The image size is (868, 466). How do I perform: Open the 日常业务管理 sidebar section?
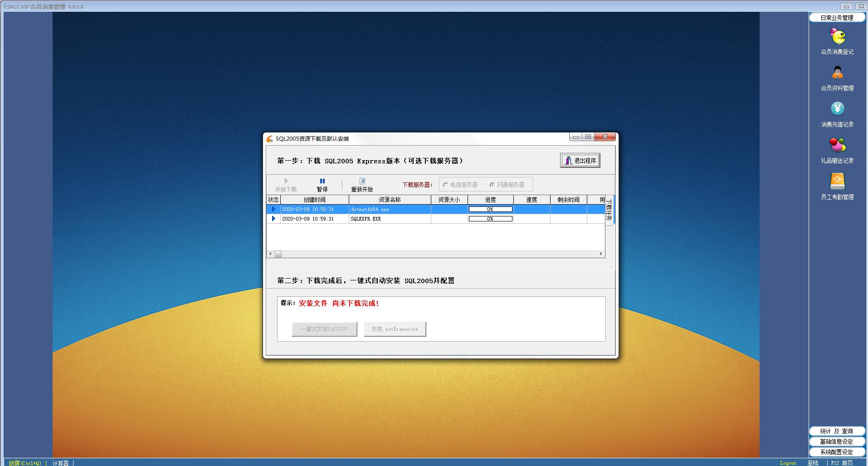[837, 18]
